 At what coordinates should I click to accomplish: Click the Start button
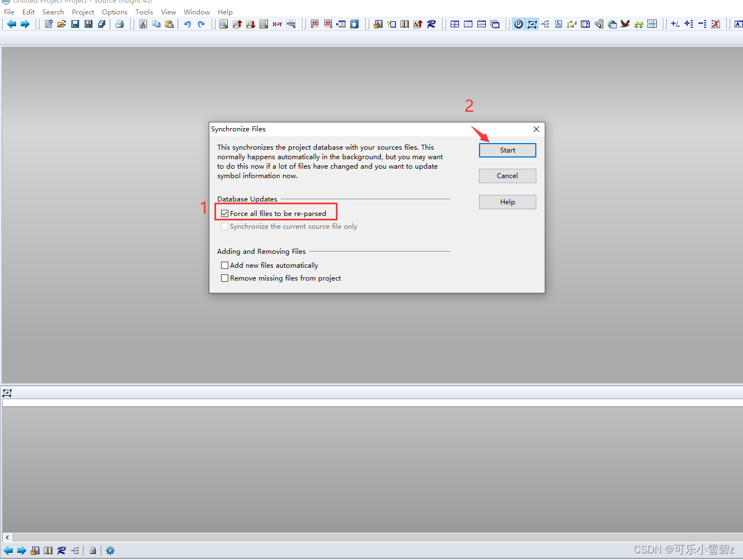click(x=507, y=150)
